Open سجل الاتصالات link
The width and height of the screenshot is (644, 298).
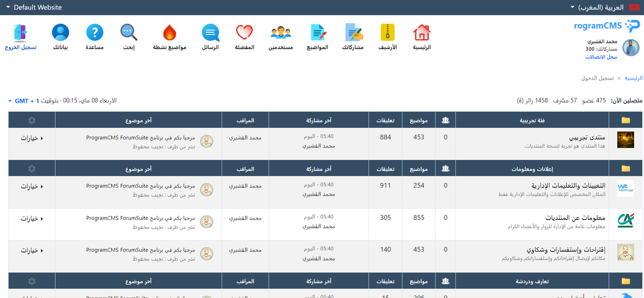tap(601, 57)
